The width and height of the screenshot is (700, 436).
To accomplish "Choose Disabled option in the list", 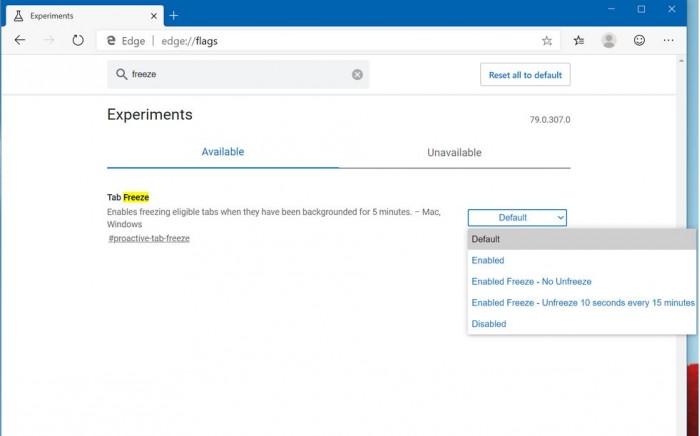I will [581, 324].
